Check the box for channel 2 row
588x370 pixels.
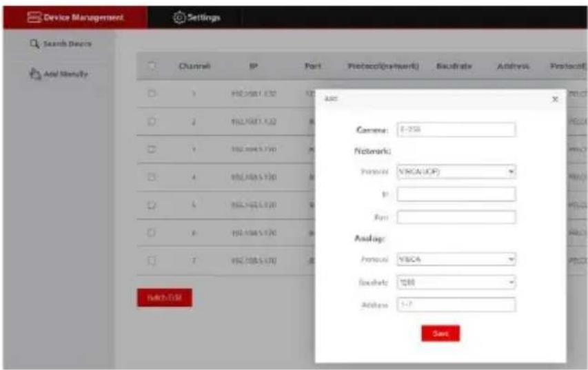152,121
